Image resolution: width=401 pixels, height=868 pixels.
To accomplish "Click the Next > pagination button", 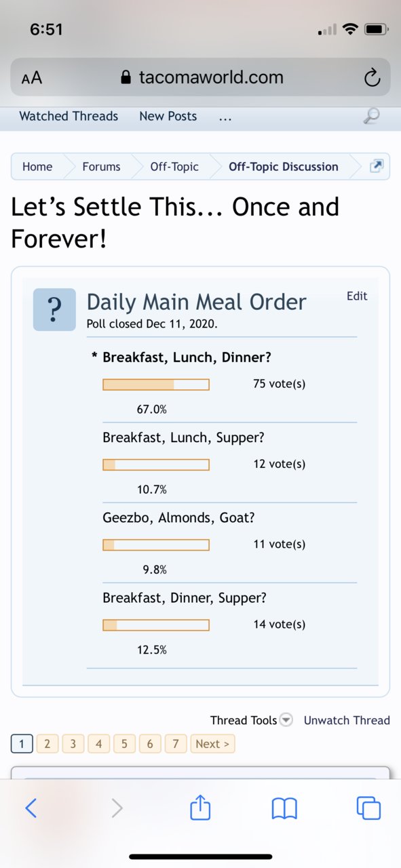I will point(212,744).
